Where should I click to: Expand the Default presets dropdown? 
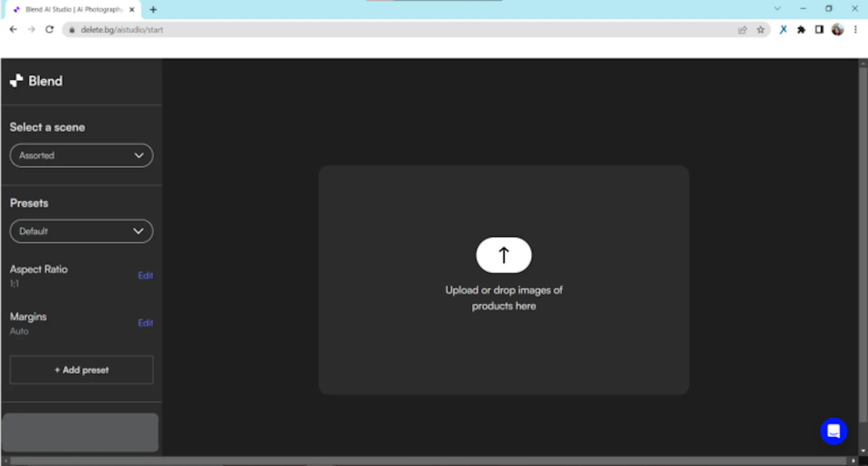pos(81,231)
